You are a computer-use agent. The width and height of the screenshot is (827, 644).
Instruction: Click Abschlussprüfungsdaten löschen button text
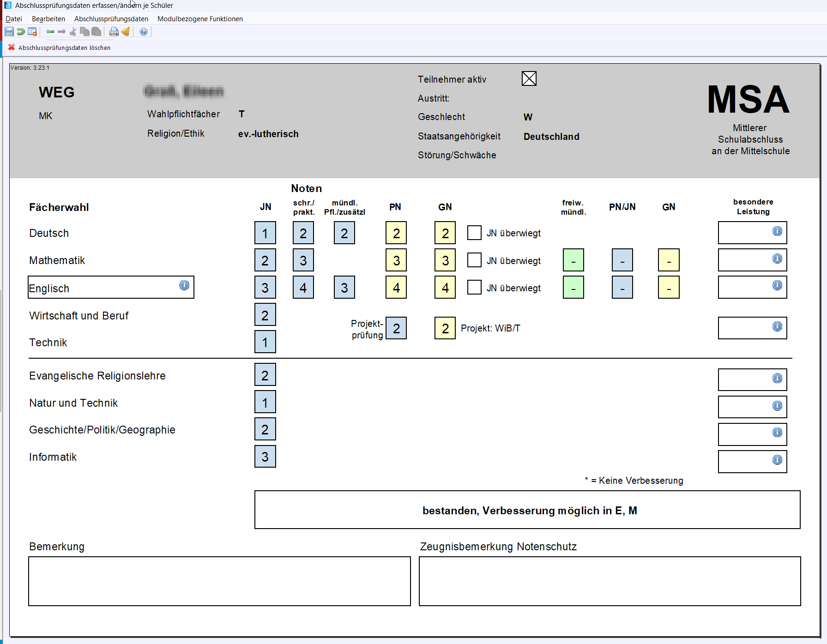(x=65, y=48)
